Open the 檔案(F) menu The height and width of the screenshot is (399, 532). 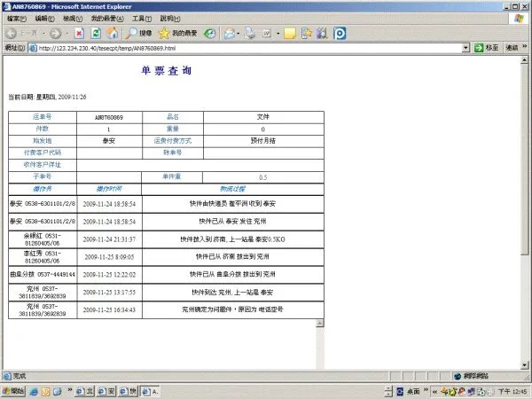point(14,18)
